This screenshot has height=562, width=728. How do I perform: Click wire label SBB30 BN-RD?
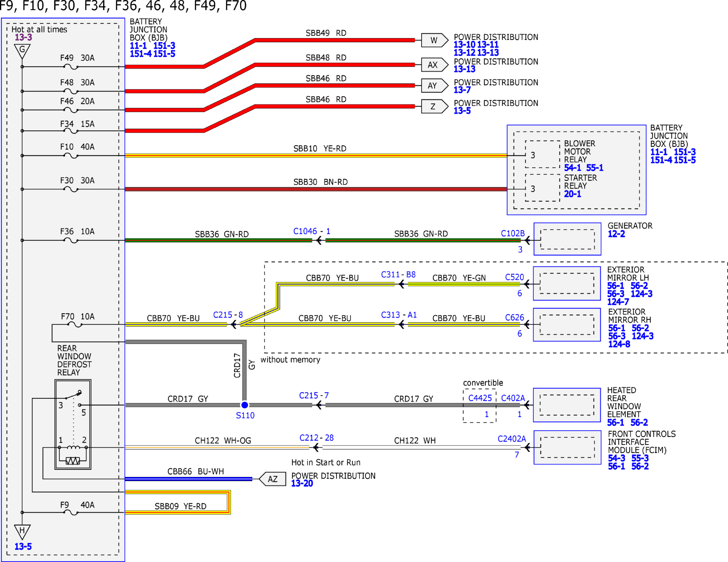[x=321, y=182]
